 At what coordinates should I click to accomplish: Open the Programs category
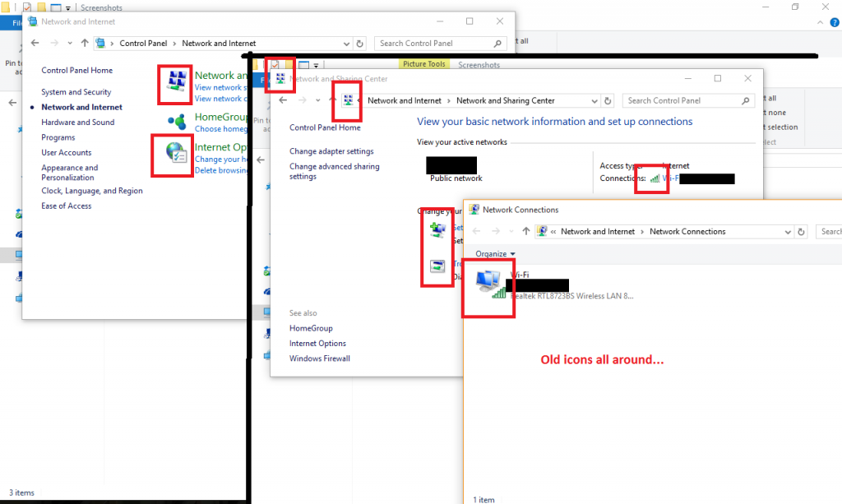click(58, 137)
